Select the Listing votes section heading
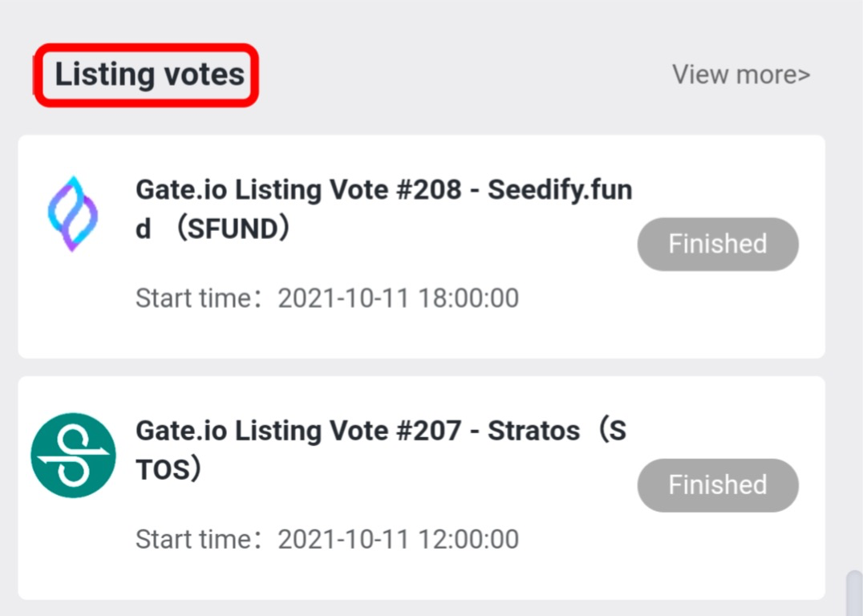The height and width of the screenshot is (616, 863). point(149,75)
